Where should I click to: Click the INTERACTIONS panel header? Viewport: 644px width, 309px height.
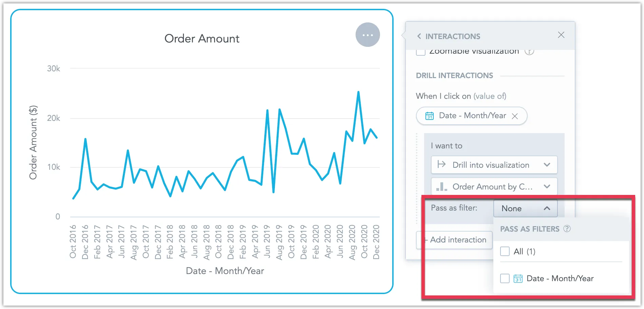coord(454,36)
